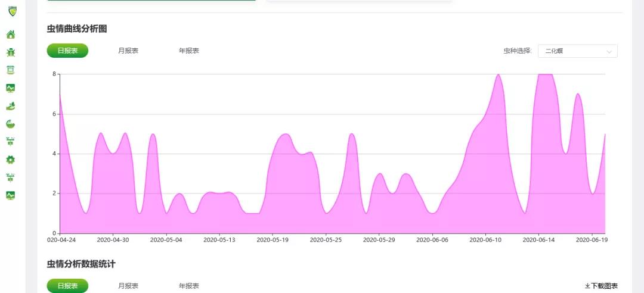Click the round leaf icon in sidebar

pos(11,124)
